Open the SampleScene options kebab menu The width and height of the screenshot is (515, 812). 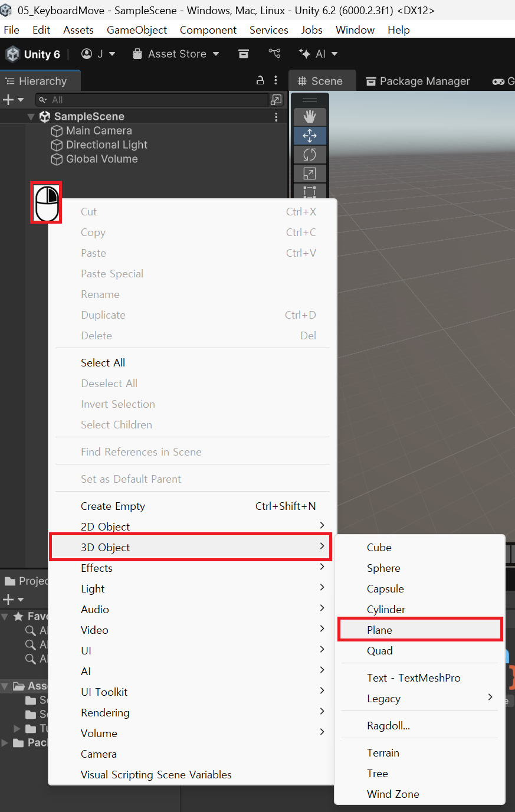(x=276, y=117)
